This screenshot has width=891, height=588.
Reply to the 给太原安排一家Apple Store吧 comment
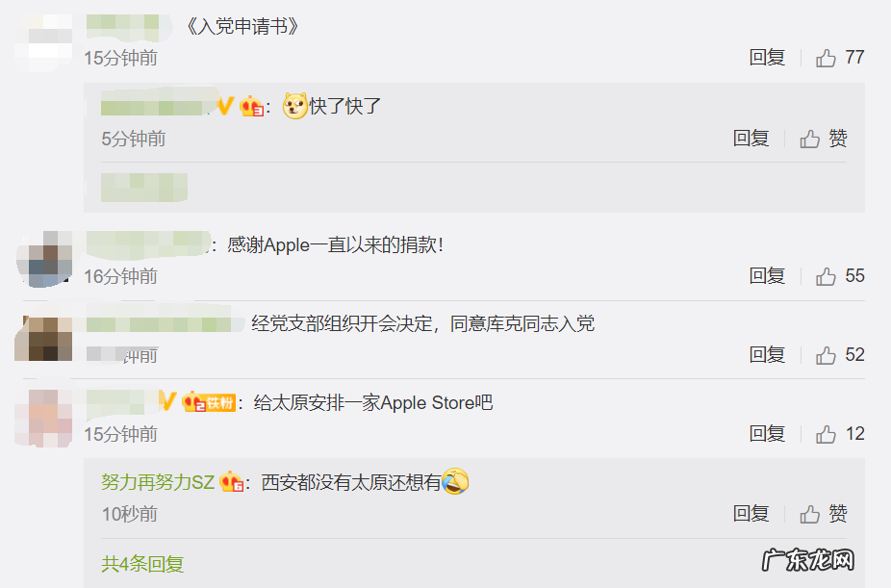[767, 434]
